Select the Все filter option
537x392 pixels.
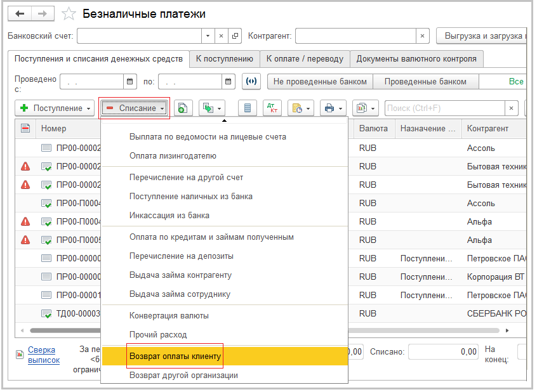515,81
